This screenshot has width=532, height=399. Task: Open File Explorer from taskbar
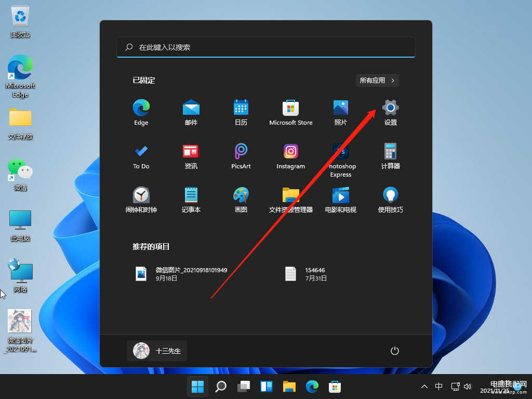[x=289, y=387]
